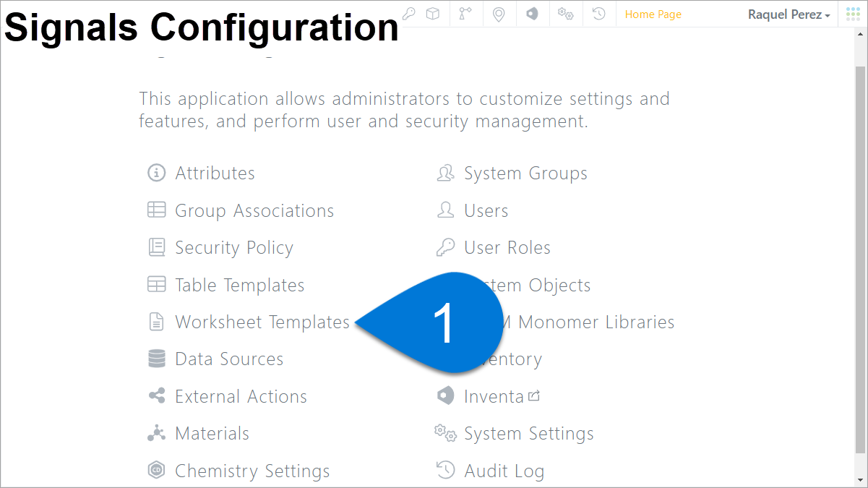Click the Data Sources database icon
The width and height of the screenshot is (868, 488).
(156, 359)
